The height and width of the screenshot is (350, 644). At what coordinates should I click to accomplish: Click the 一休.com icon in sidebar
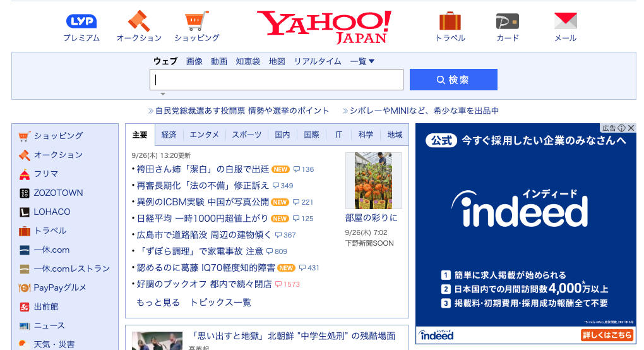[25, 250]
